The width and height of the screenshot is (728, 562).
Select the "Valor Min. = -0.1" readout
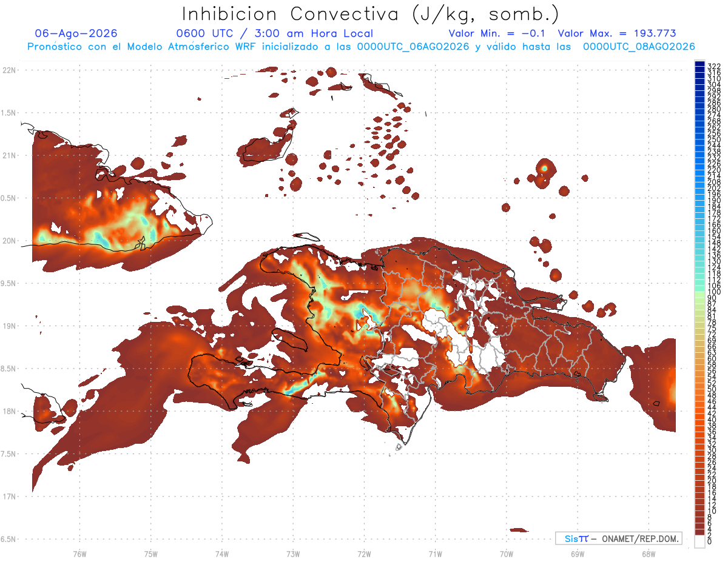(498, 34)
